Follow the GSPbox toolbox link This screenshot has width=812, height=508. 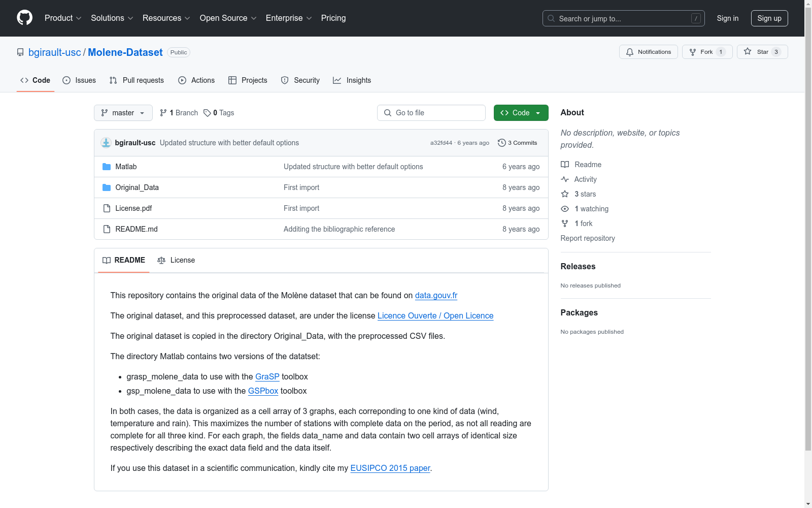(x=263, y=391)
